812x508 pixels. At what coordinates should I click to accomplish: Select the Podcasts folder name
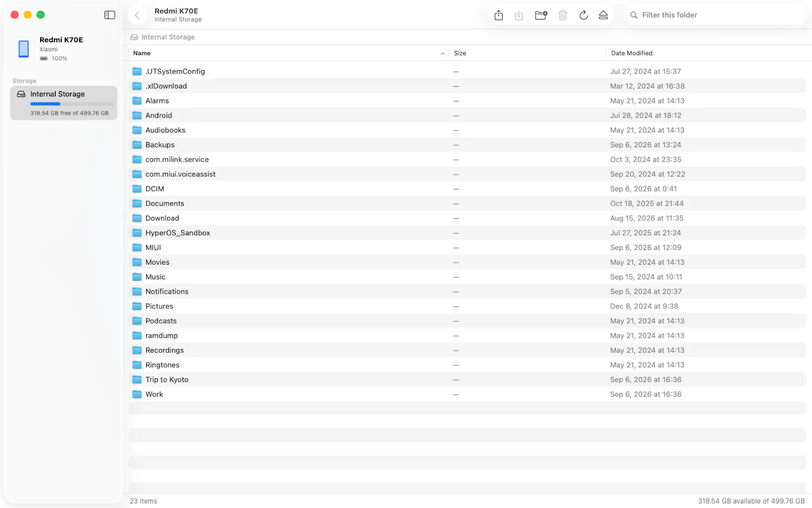click(161, 321)
